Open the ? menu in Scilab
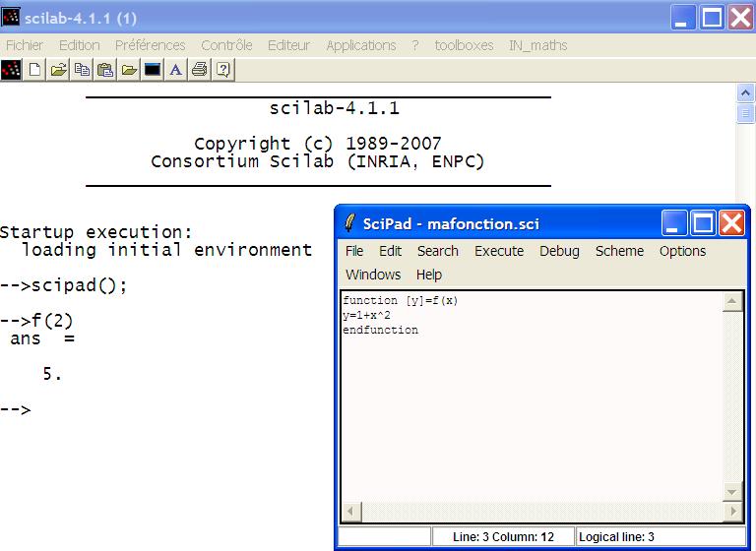 click(x=415, y=45)
